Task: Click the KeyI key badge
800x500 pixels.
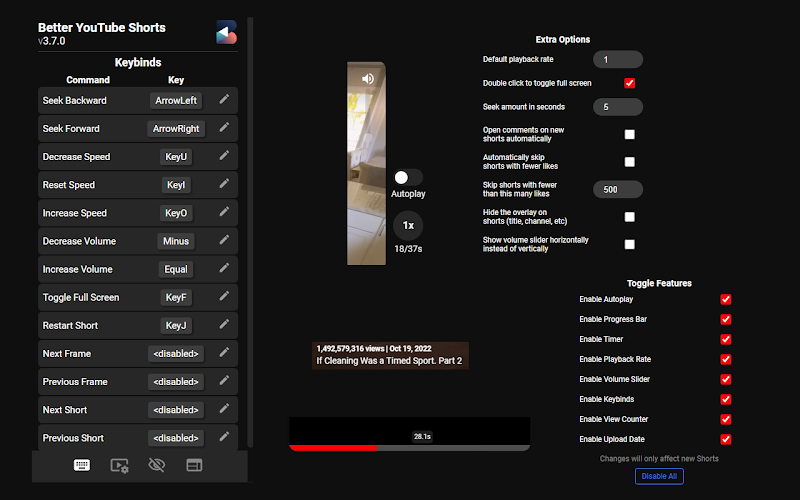Action: (176, 185)
